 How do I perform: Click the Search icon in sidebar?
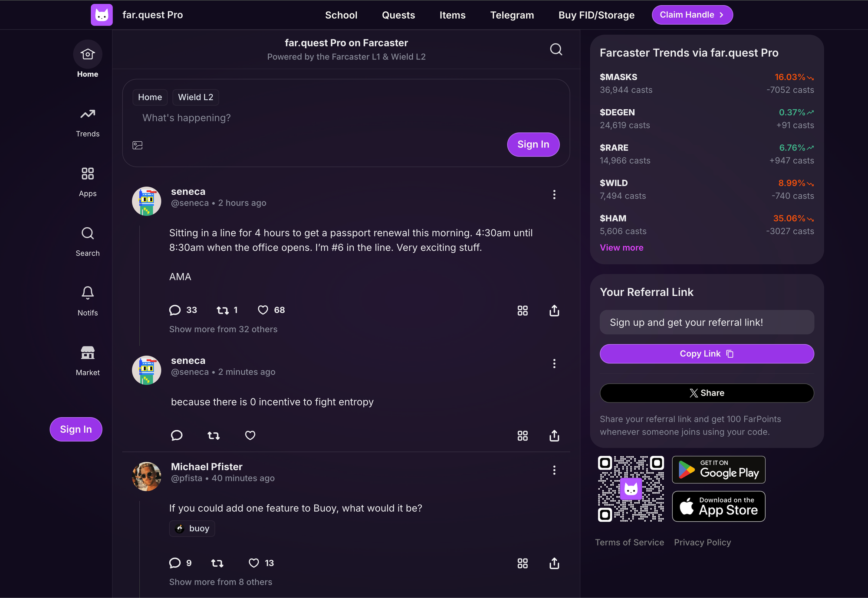click(87, 233)
